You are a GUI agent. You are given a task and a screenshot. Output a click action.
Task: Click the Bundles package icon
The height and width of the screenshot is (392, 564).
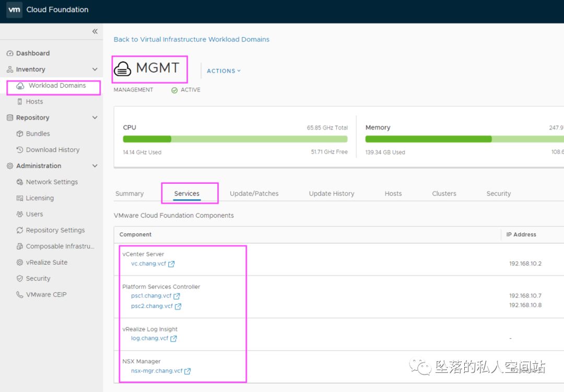20,134
